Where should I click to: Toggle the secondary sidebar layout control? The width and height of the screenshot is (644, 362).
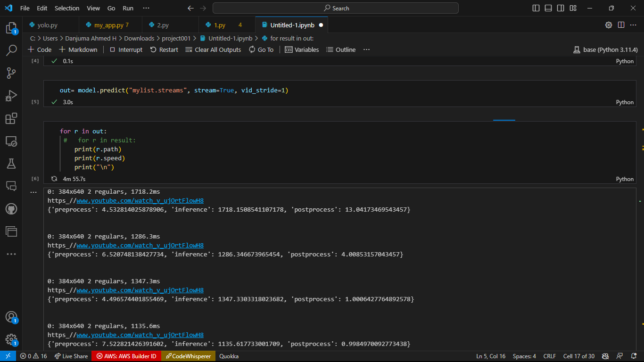click(561, 8)
